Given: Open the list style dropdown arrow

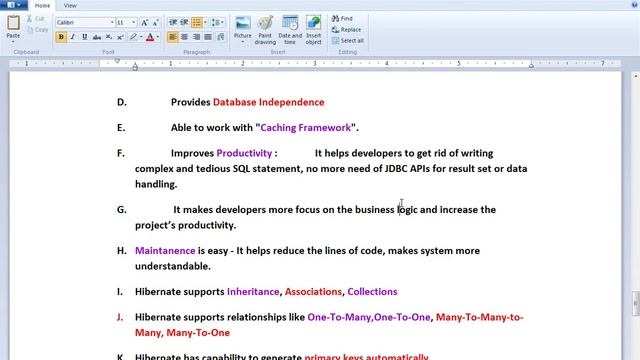Looking at the screenshot, I should pos(205,22).
